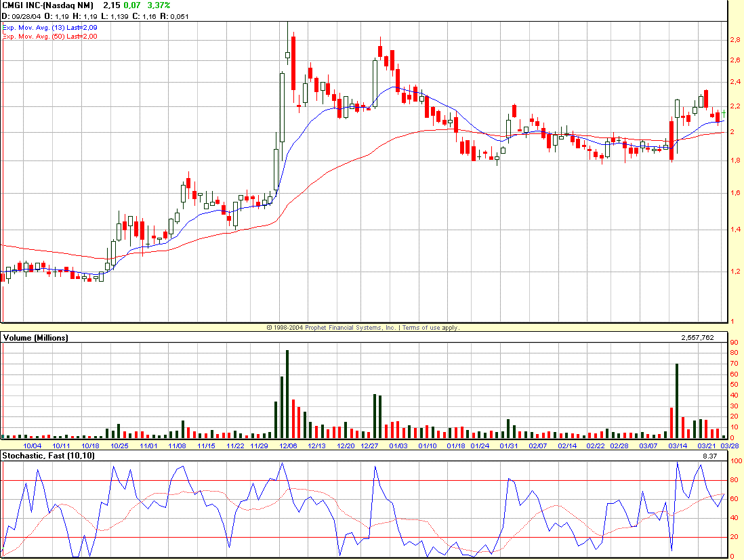
Task: Click the 8.37 stochastic value reading
Action: click(711, 456)
